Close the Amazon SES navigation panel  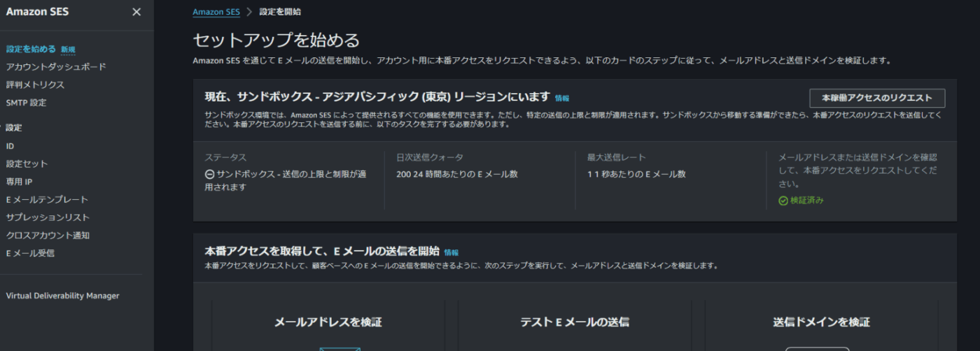coord(136,12)
